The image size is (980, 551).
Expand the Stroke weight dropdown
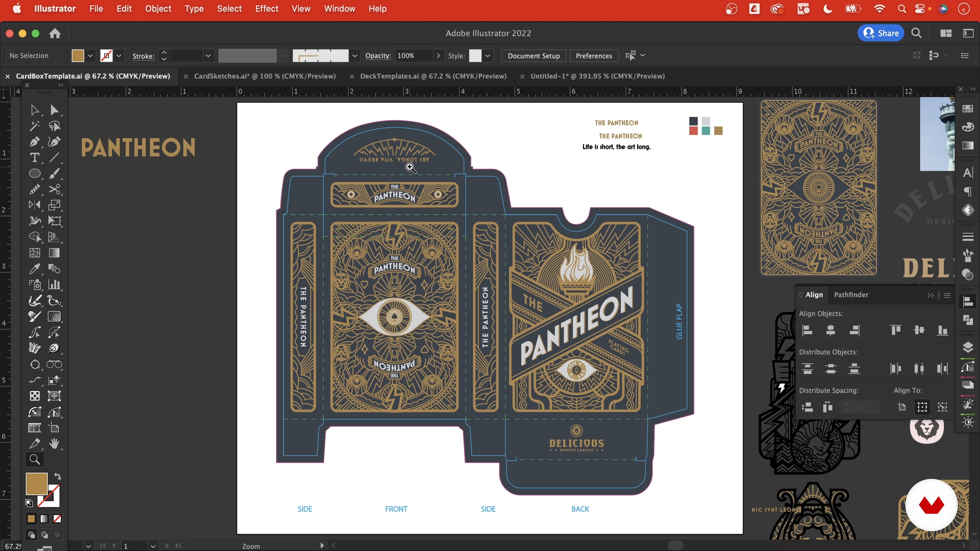tap(208, 56)
